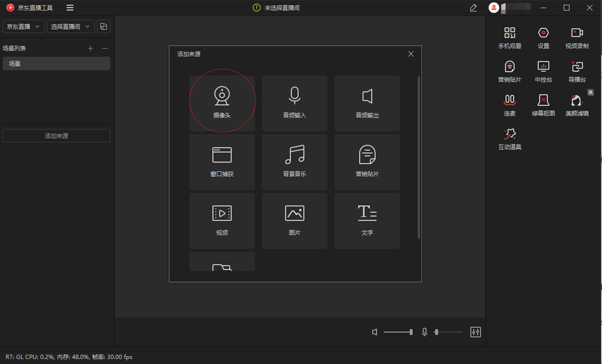The height and width of the screenshot is (364, 602).
Task: Select the 文字 text source
Action: coord(367,221)
